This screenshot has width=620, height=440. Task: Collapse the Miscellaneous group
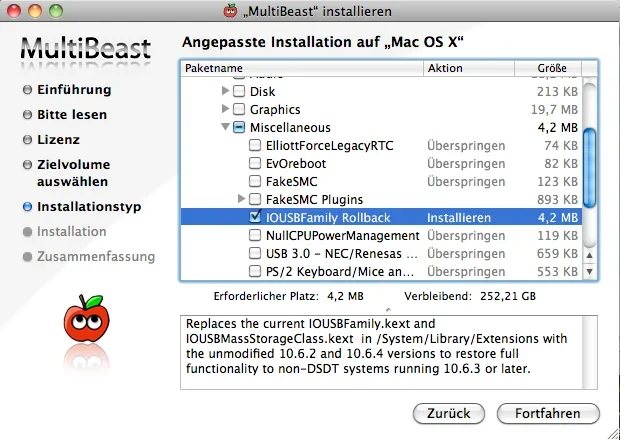coord(225,128)
